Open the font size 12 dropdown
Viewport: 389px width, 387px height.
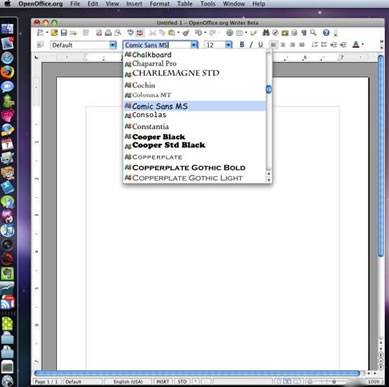[228, 45]
